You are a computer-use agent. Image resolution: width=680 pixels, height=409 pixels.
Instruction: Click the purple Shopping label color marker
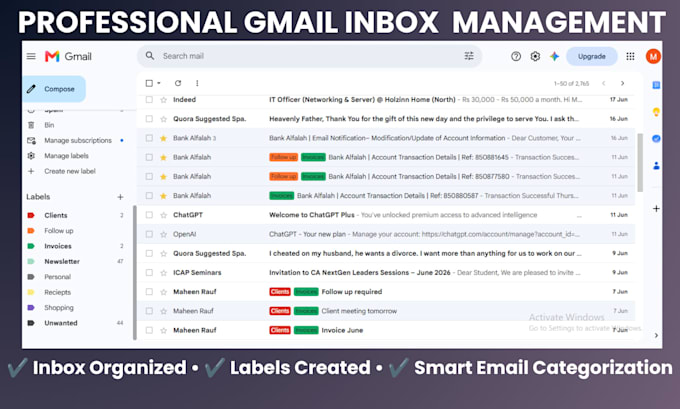(x=31, y=308)
